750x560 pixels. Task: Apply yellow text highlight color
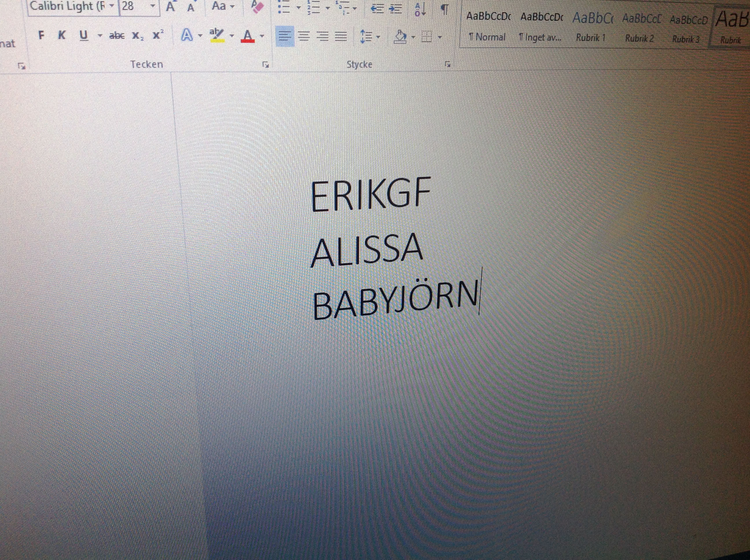click(217, 35)
